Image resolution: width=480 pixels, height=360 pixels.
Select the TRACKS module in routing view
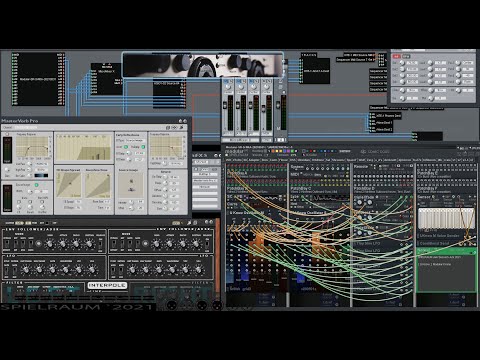315,68
